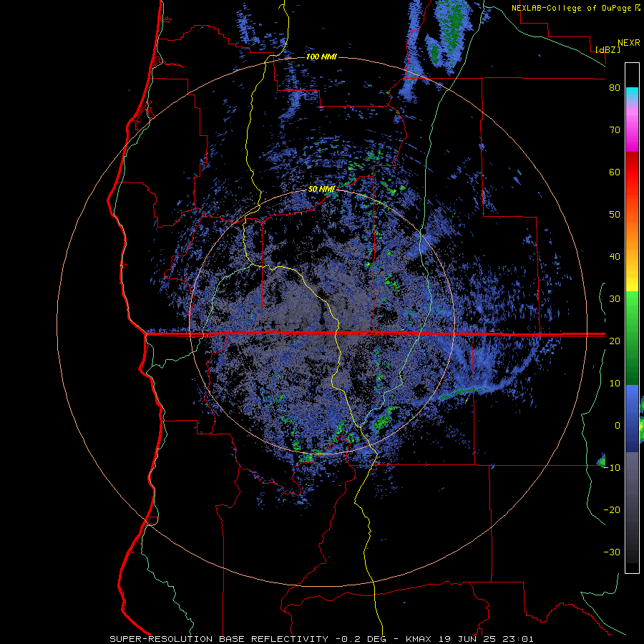Click the 0 value on the dBZ scale
Screen dimensions: 644x644
[x=618, y=426]
